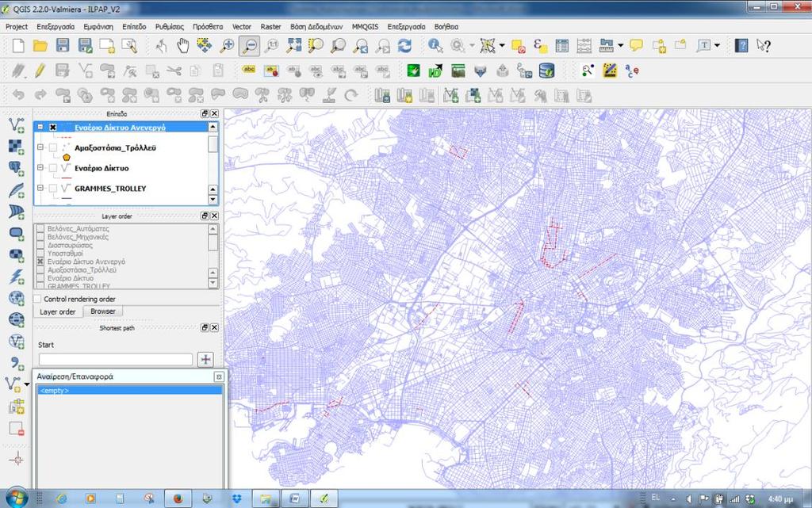Click the Επίπεδο layers panel scrollbar thumb
The height and width of the screenshot is (508, 812).
[213, 144]
